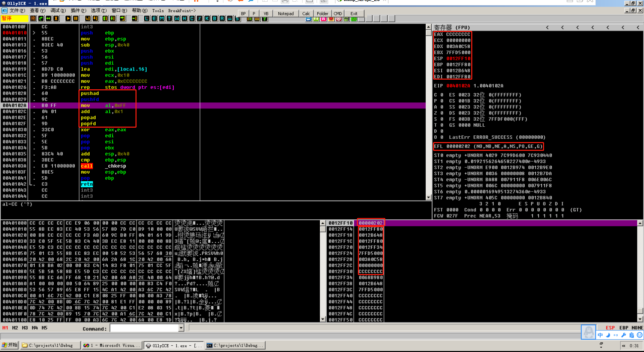Open the Memory map with the M icon
This screenshot has width=644, height=352.
click(162, 18)
